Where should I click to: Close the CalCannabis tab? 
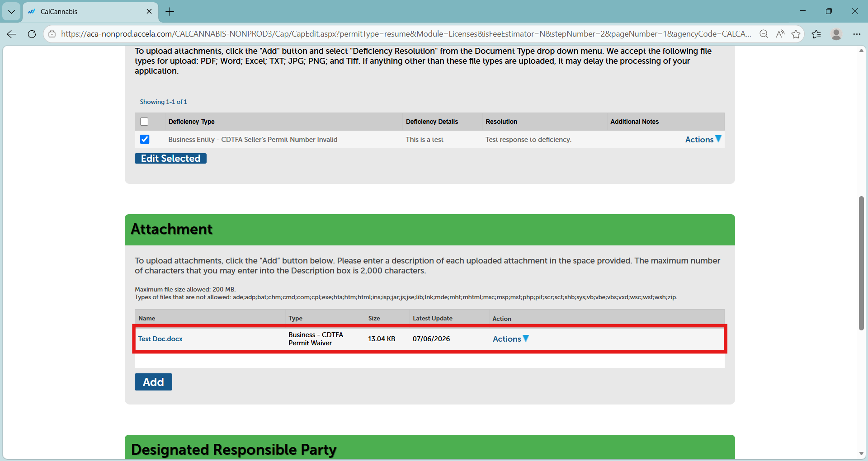(x=149, y=11)
